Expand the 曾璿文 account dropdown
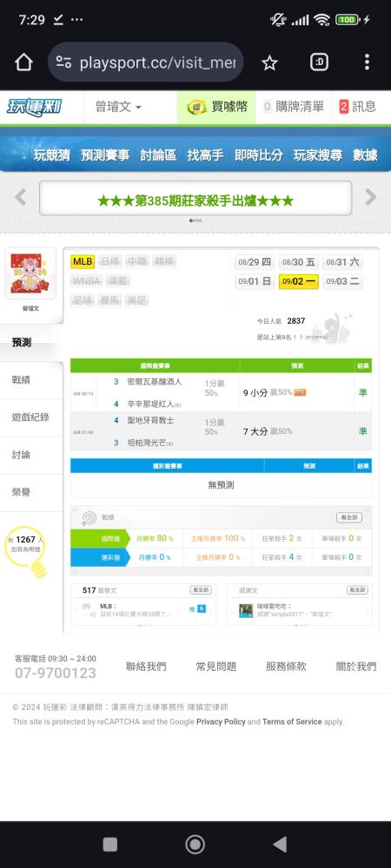Image resolution: width=391 pixels, height=868 pixels. (118, 107)
